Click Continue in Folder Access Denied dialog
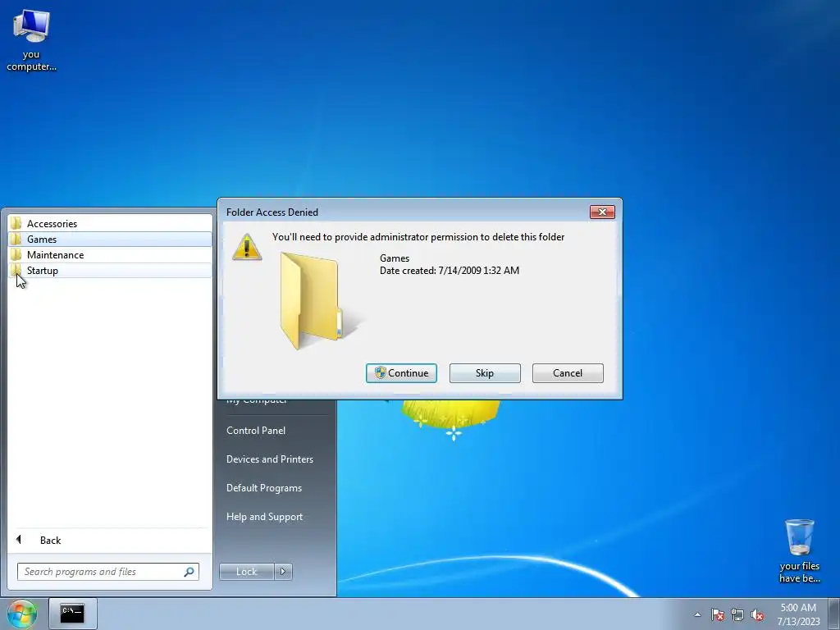 401,373
